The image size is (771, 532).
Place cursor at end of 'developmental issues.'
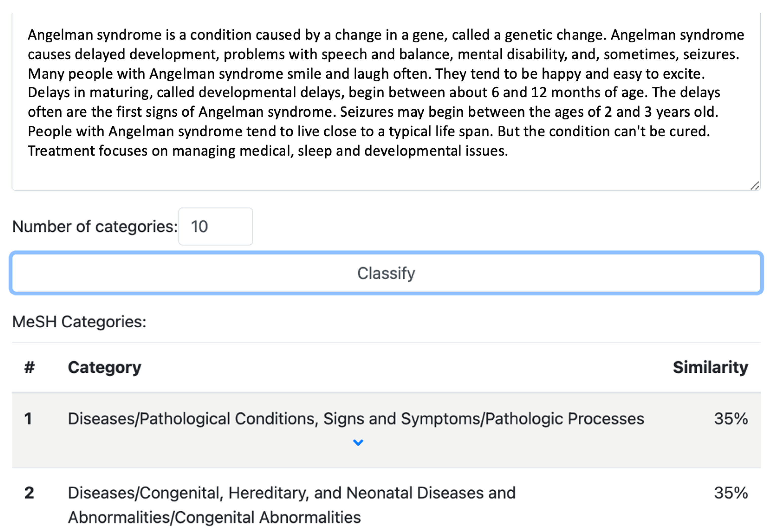pyautogui.click(x=508, y=151)
